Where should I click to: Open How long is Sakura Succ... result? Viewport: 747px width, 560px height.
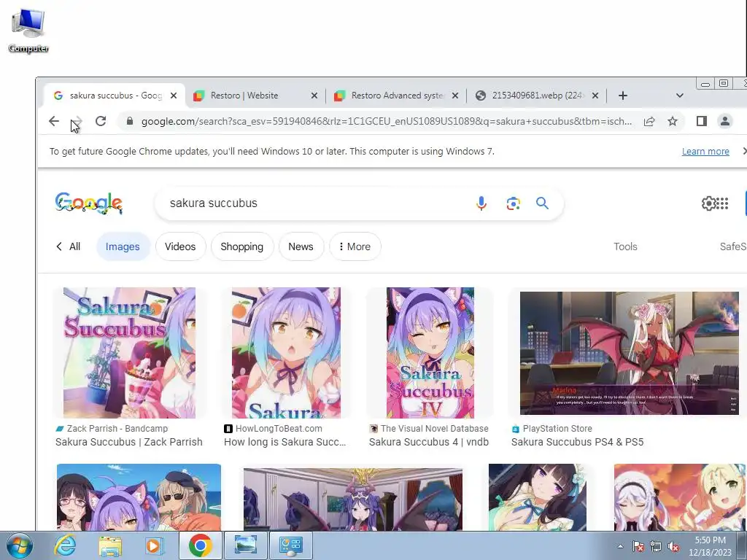click(x=285, y=442)
